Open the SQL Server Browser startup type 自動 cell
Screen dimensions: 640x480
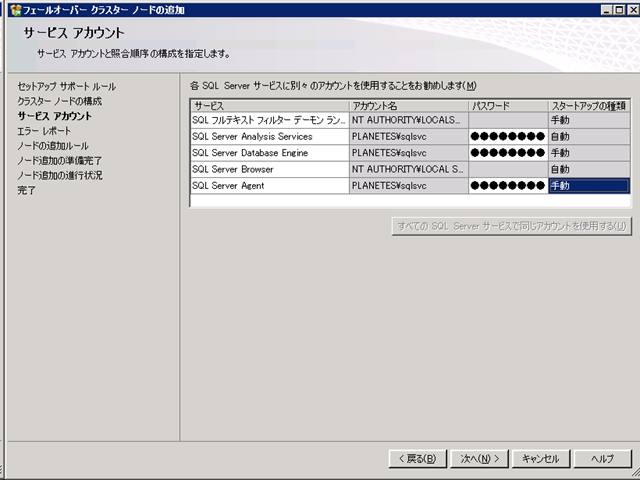pyautogui.click(x=589, y=169)
